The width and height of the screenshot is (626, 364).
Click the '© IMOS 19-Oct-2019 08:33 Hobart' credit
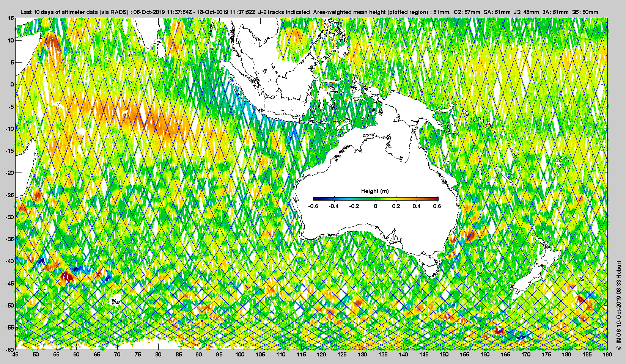(x=618, y=305)
